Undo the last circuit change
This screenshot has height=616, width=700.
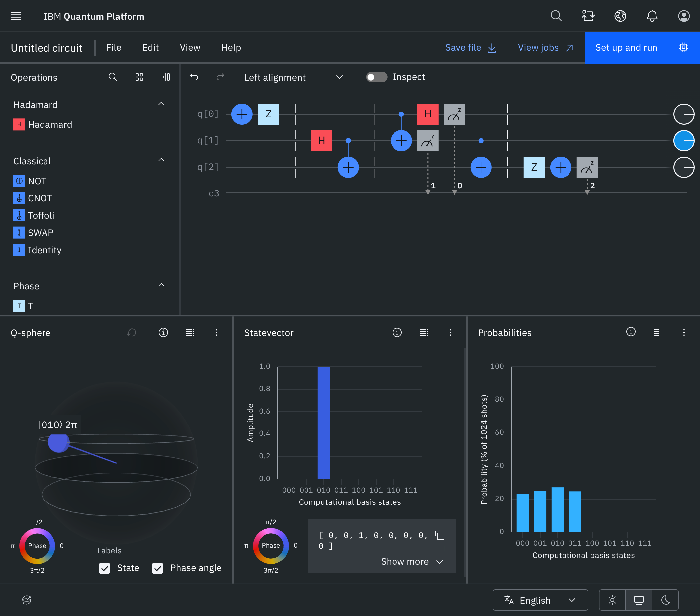[194, 77]
